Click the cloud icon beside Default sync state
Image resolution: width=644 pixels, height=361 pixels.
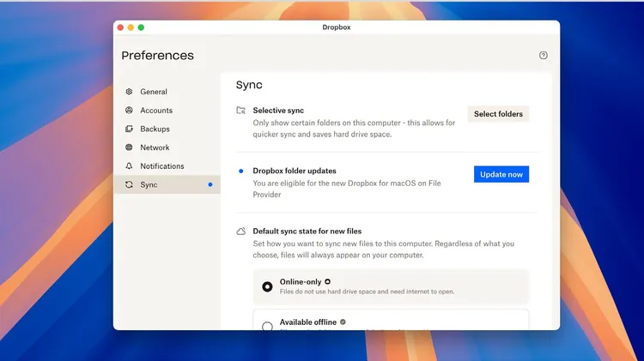coord(241,232)
